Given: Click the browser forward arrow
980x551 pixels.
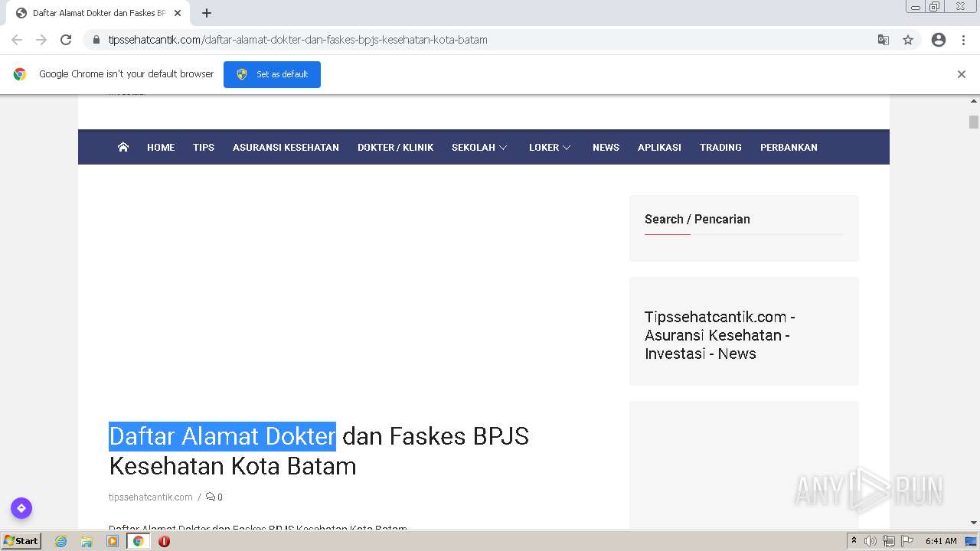Looking at the screenshot, I should [x=41, y=40].
